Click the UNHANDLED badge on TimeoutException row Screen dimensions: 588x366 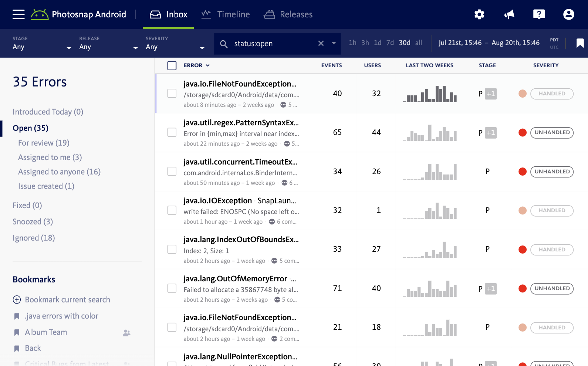(552, 172)
